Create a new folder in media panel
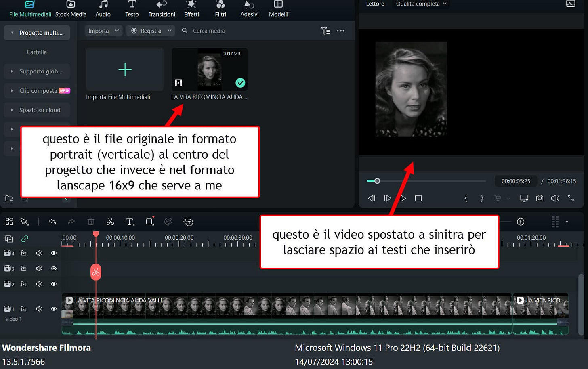 pos(9,199)
